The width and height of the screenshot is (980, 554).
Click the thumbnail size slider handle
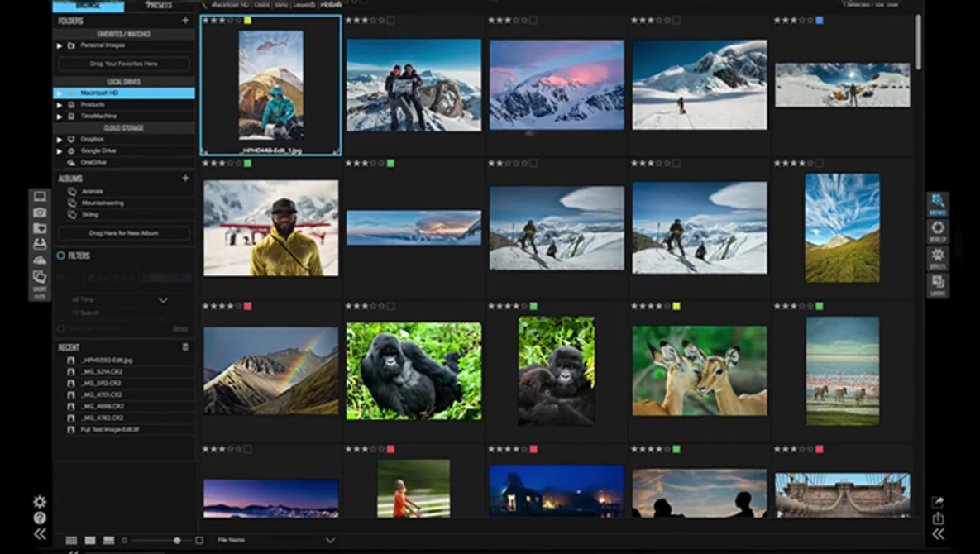coord(177,540)
